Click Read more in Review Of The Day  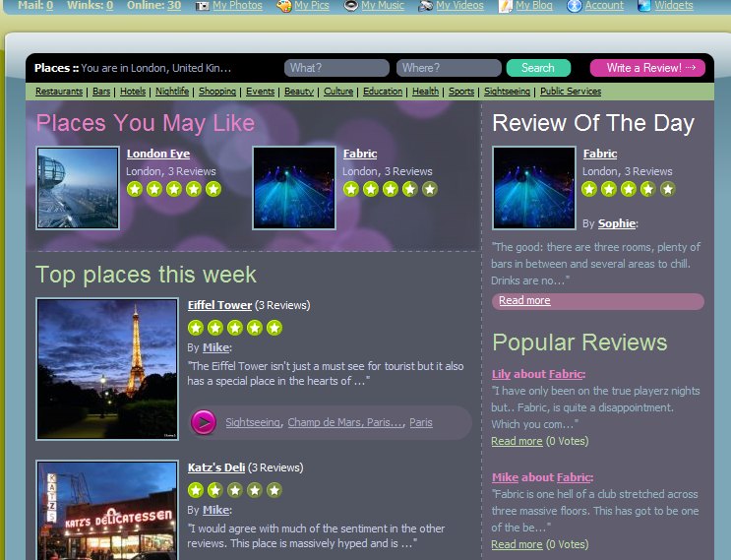tap(524, 301)
